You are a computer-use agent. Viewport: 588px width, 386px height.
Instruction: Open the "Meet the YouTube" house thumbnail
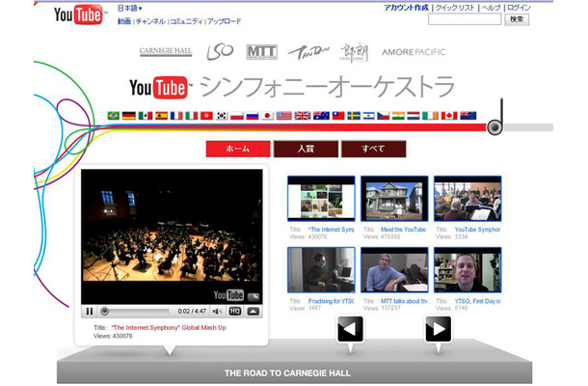(394, 199)
